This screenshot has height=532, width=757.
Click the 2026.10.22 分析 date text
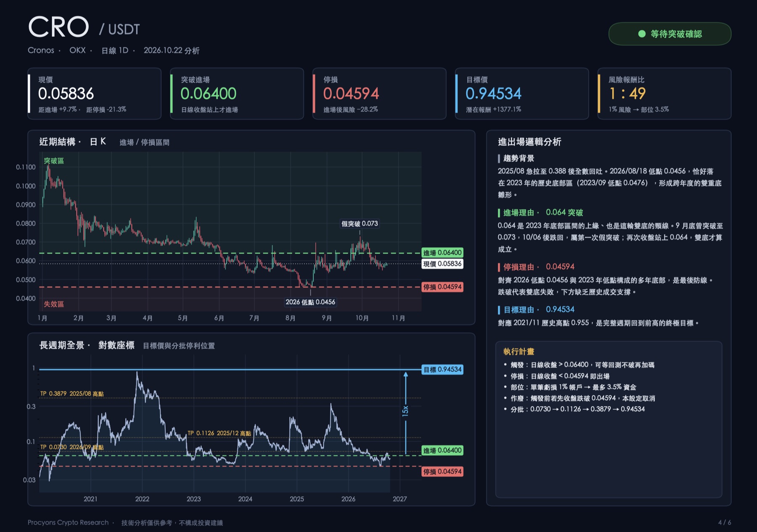click(x=172, y=50)
